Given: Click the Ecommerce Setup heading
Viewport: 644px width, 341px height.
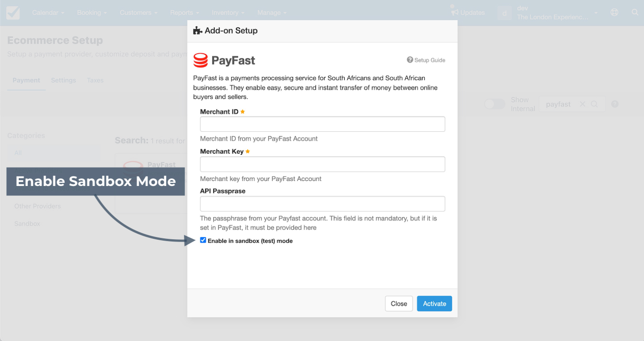Looking at the screenshot, I should (55, 40).
